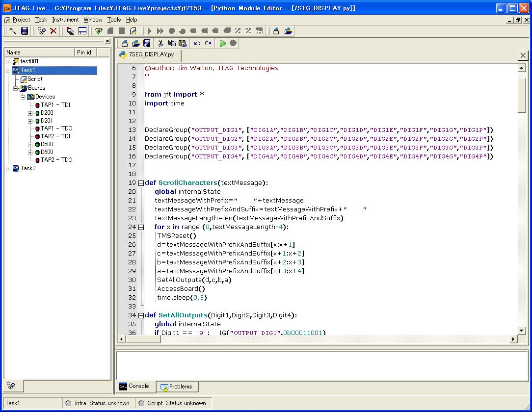Screen dimensions: 532x412
Task: Cut selection with scissors icon
Action: (x=160, y=43)
